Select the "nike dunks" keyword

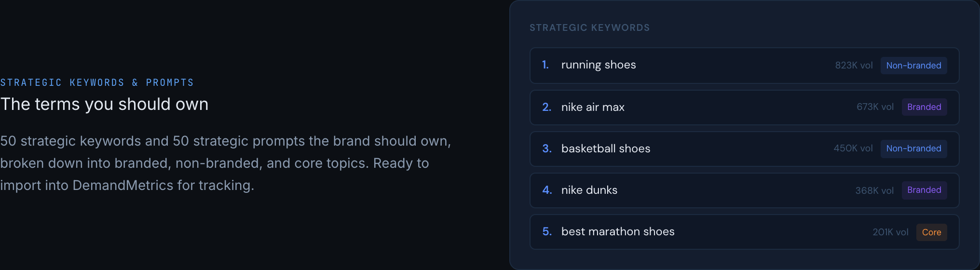tap(589, 190)
